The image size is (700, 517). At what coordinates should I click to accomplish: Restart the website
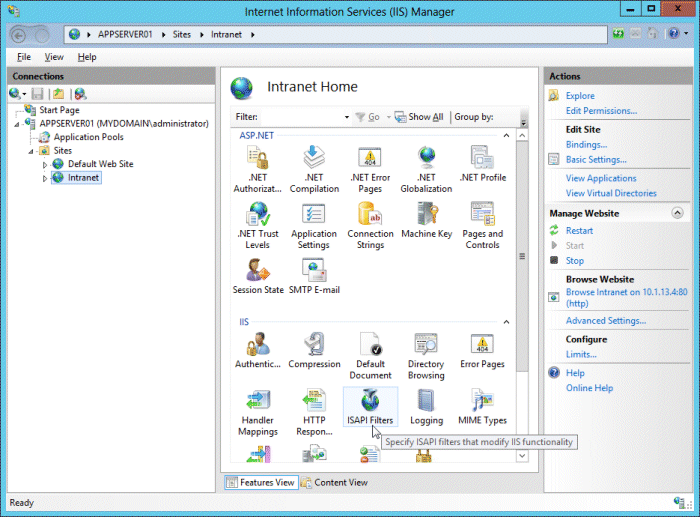coord(579,231)
